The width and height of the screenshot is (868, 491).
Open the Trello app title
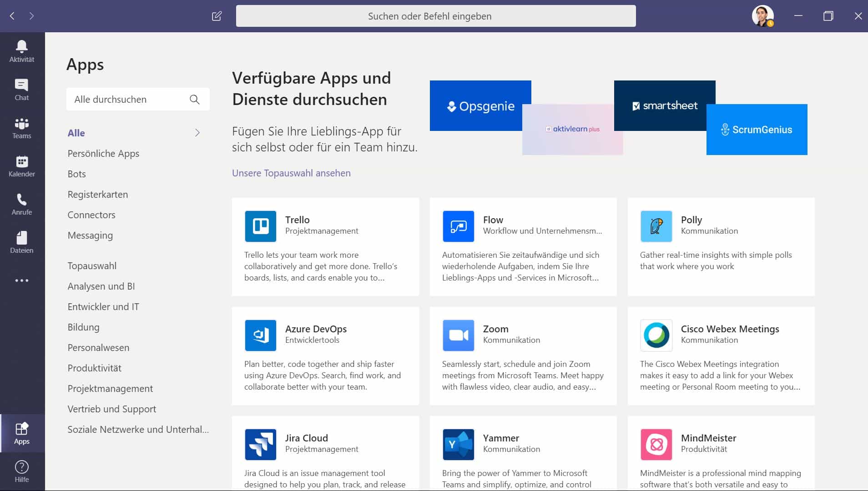tap(297, 220)
